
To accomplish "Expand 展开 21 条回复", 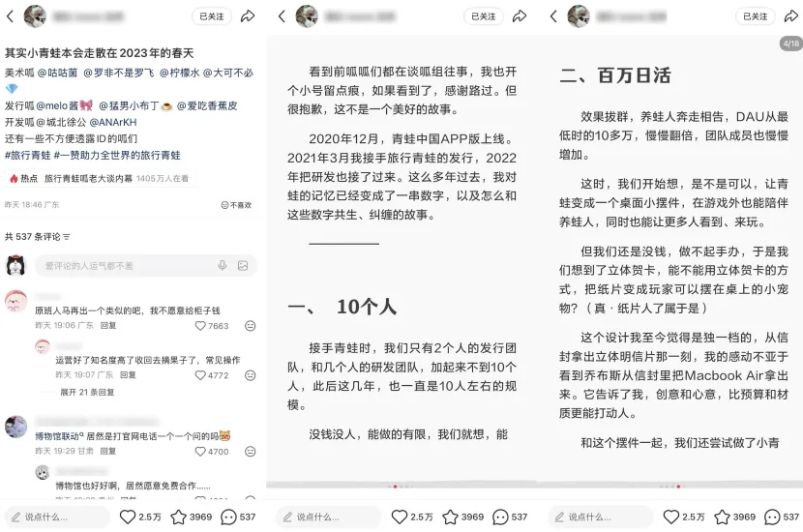I will coord(87,392).
